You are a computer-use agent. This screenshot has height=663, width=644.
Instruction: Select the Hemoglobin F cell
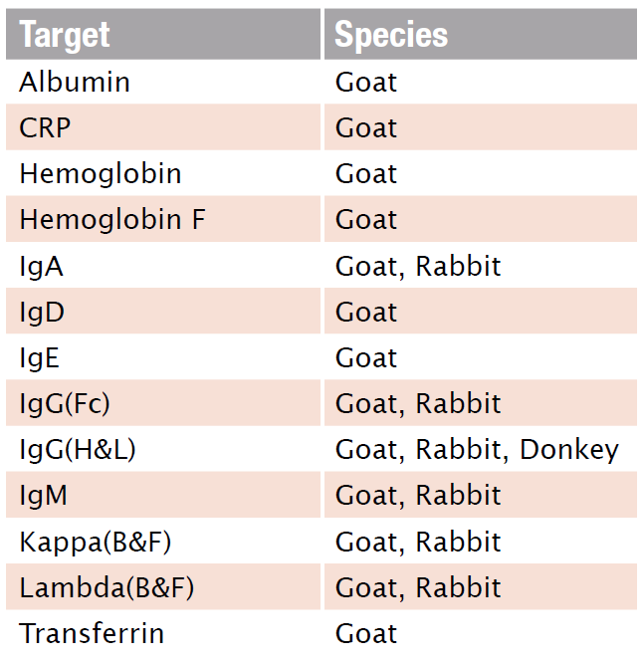coord(112,219)
